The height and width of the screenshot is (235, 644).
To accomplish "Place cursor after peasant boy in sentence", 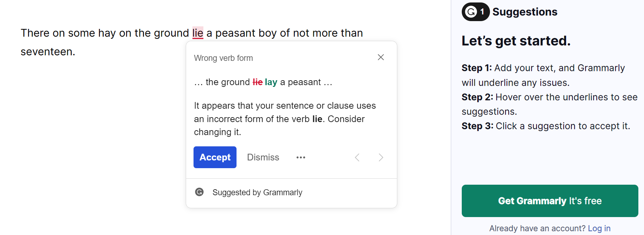I will click(x=277, y=33).
